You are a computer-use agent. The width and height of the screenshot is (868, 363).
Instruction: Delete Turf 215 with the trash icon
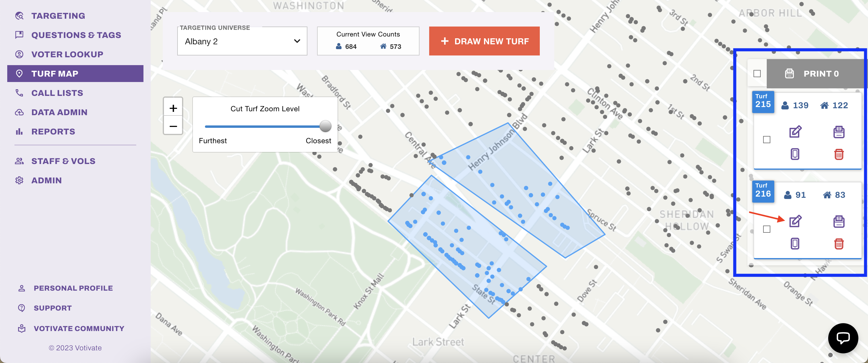[839, 154]
